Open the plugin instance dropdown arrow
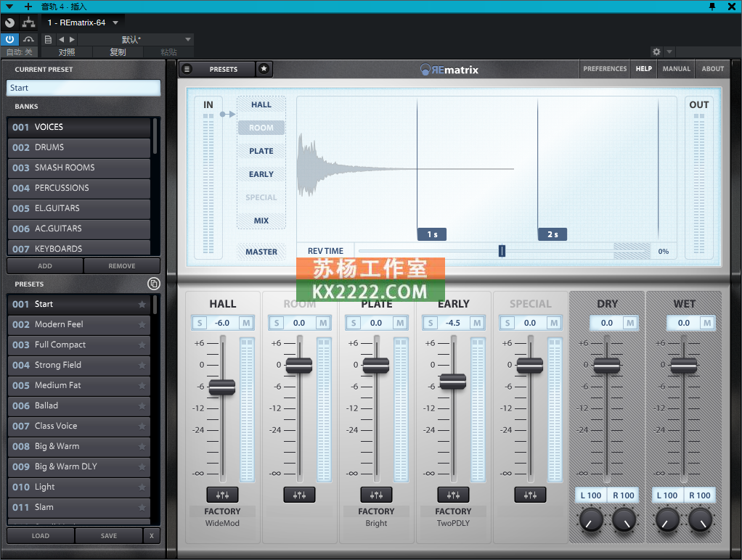Image resolution: width=742 pixels, height=560 pixels. coord(115,22)
